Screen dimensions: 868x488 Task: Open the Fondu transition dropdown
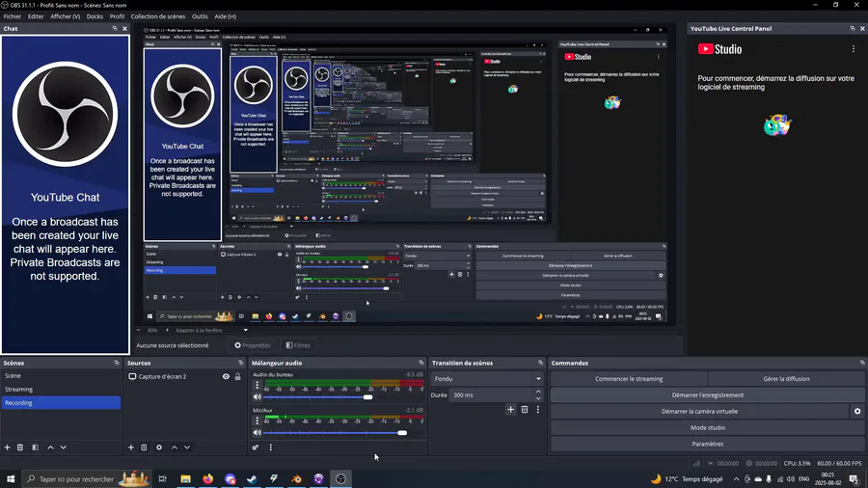pyautogui.click(x=488, y=379)
